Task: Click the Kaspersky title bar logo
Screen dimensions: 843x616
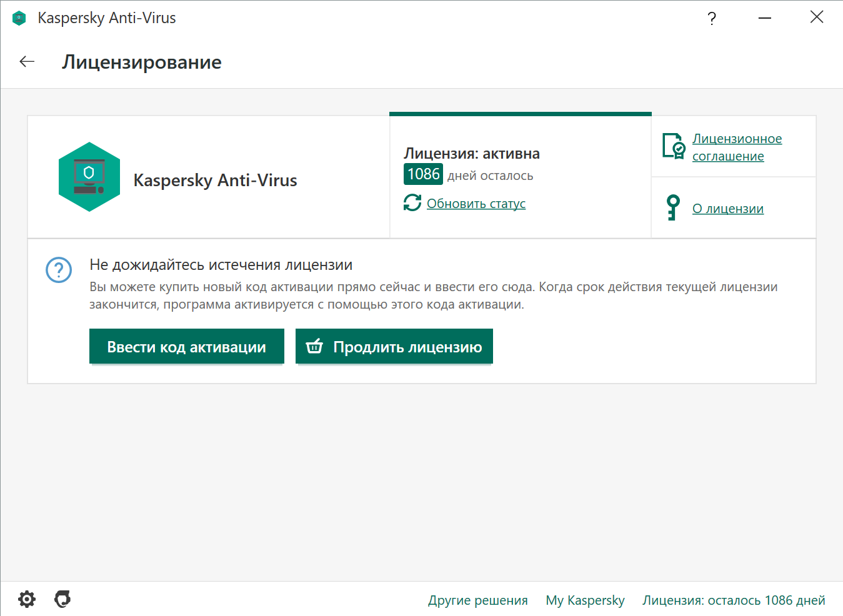Action: (19, 18)
